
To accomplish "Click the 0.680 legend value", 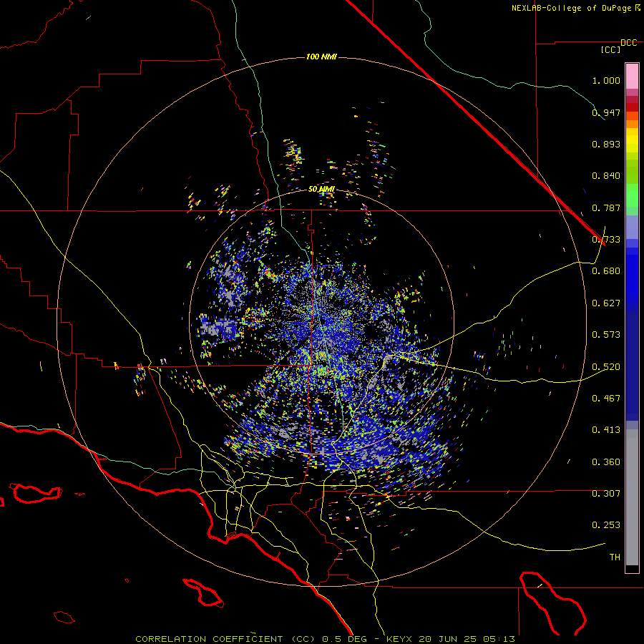I will pos(606,271).
